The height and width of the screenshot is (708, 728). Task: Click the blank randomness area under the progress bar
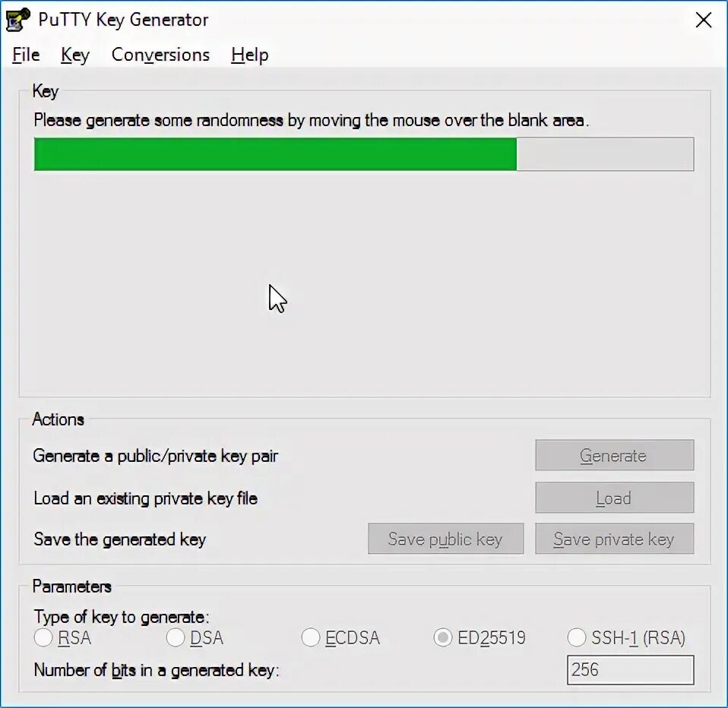[365, 283]
